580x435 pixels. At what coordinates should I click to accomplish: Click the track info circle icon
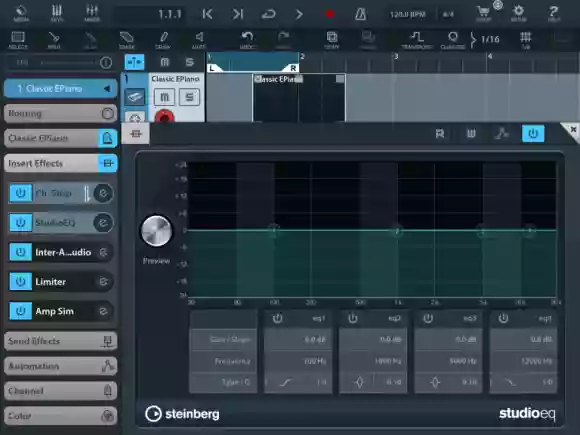point(106,63)
